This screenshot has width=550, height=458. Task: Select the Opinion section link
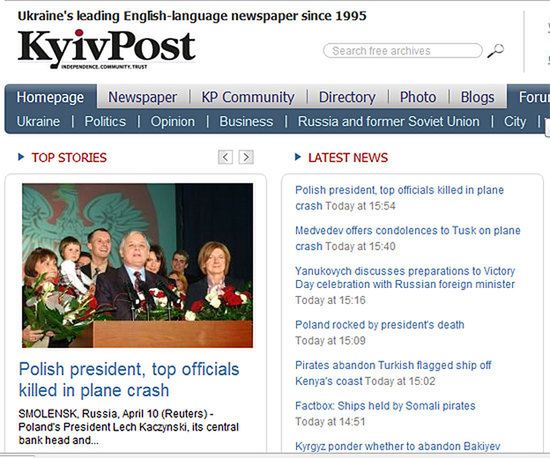[x=173, y=121]
